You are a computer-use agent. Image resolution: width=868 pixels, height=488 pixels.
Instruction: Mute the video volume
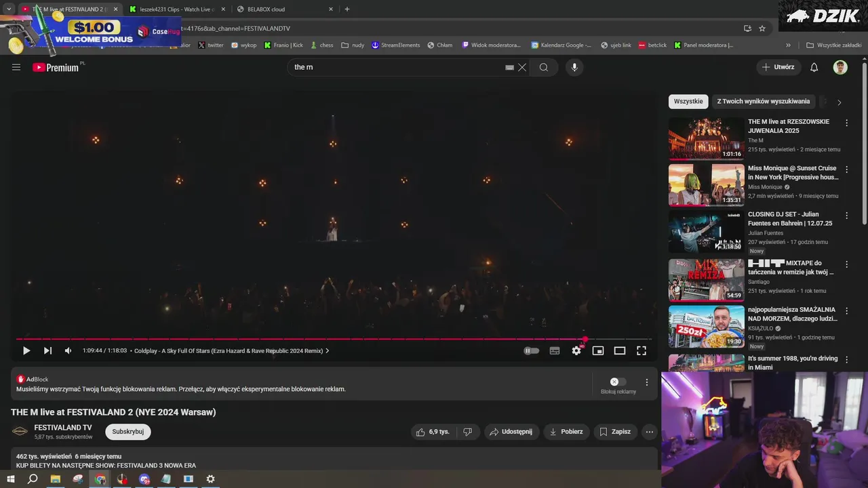pos(68,350)
